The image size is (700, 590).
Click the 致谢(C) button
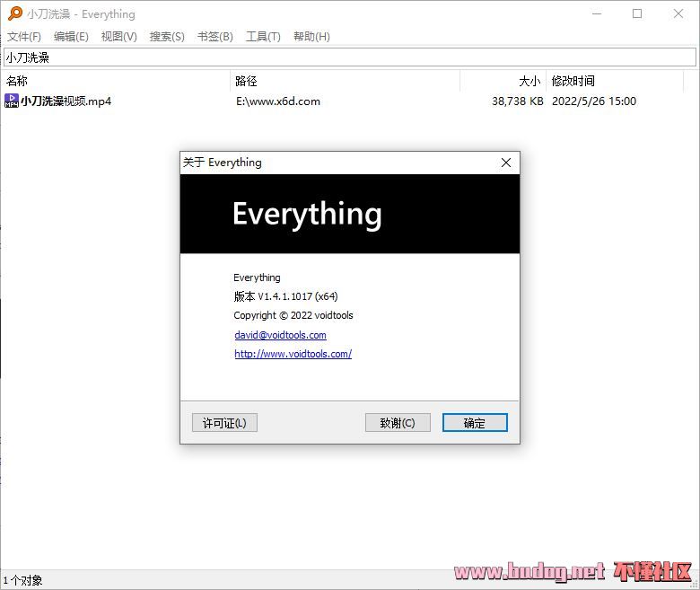tap(398, 423)
